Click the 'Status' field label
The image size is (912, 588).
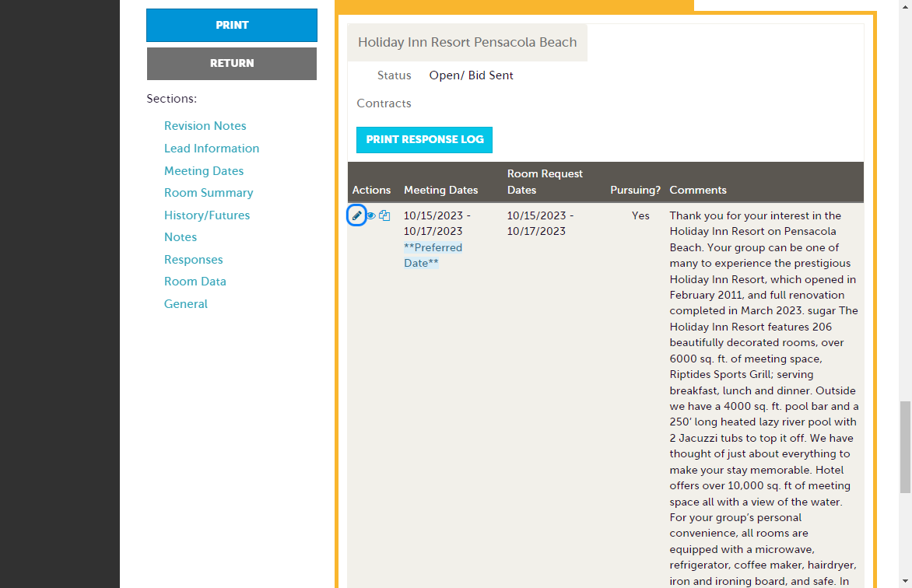click(394, 75)
